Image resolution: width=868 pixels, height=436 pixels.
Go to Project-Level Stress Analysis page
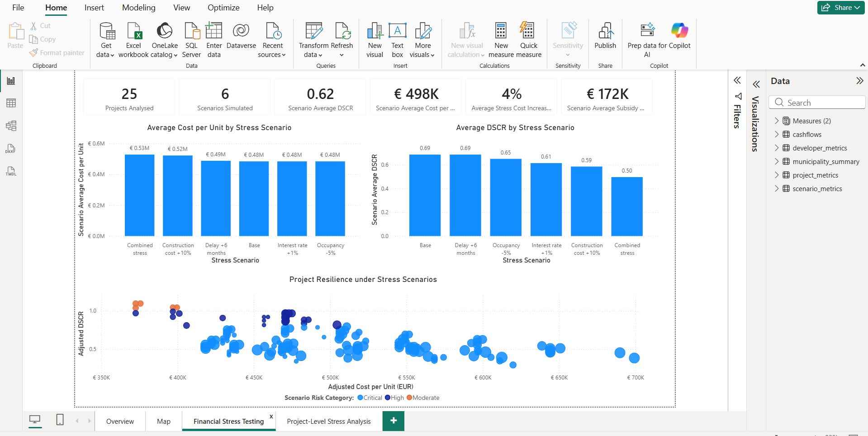[x=328, y=421]
